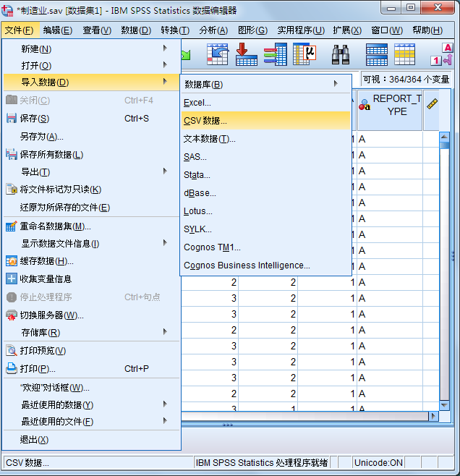Click the Insert Variable toolbar icon
Viewport: 460px width, 476px height.
pos(404,55)
